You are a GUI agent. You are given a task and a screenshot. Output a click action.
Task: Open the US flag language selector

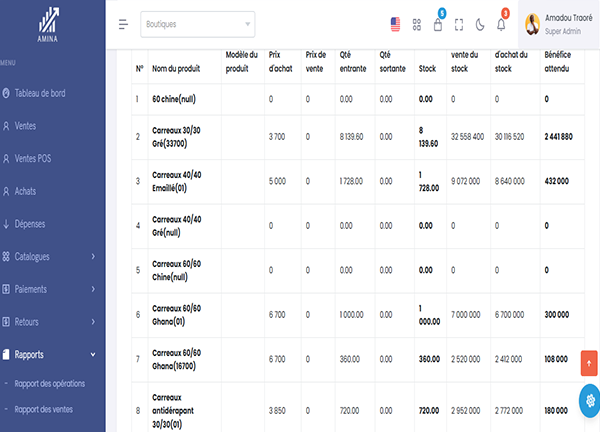pyautogui.click(x=396, y=24)
